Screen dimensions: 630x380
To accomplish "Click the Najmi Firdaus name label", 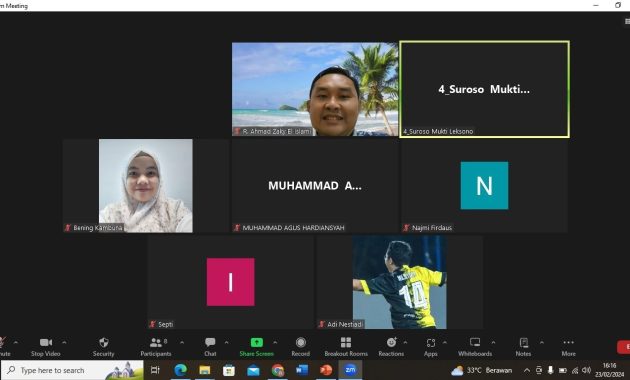I will [x=432, y=228].
